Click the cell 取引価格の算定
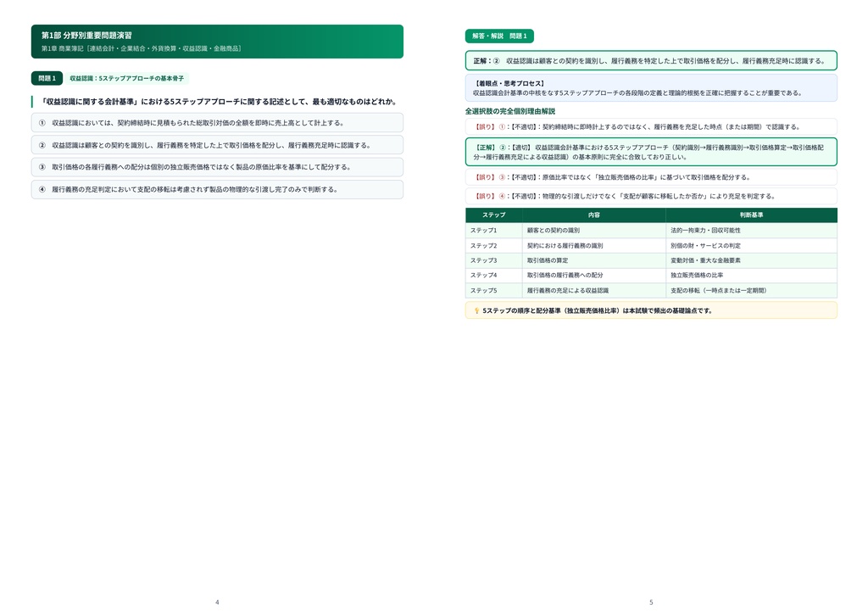Screen dimensions: 868x614 pos(594,260)
